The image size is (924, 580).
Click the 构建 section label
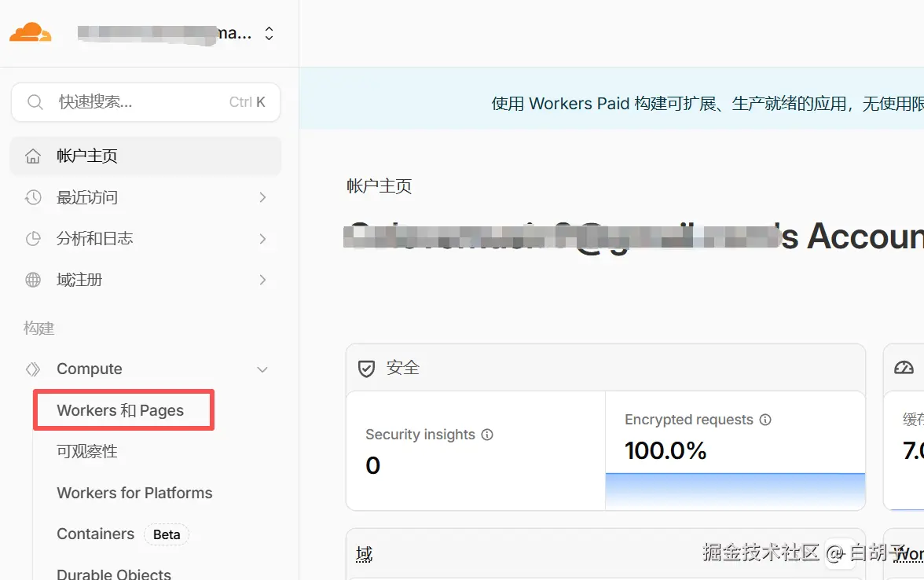click(x=39, y=329)
